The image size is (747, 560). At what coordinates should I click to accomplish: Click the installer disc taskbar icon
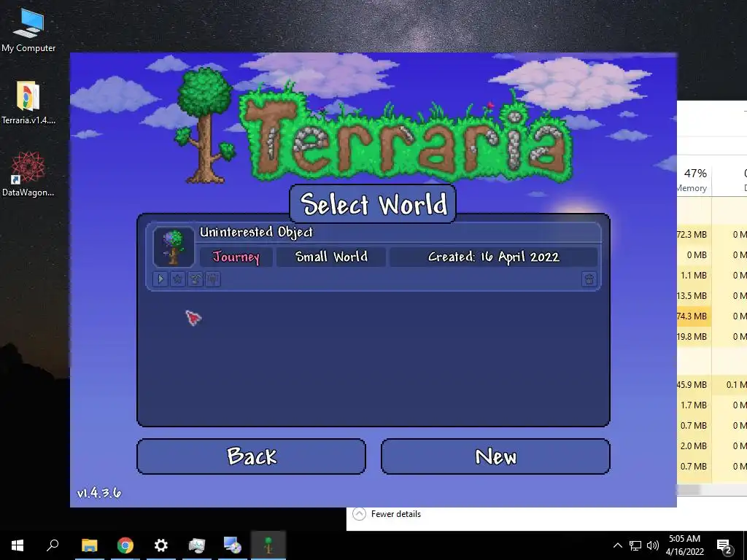(x=233, y=545)
